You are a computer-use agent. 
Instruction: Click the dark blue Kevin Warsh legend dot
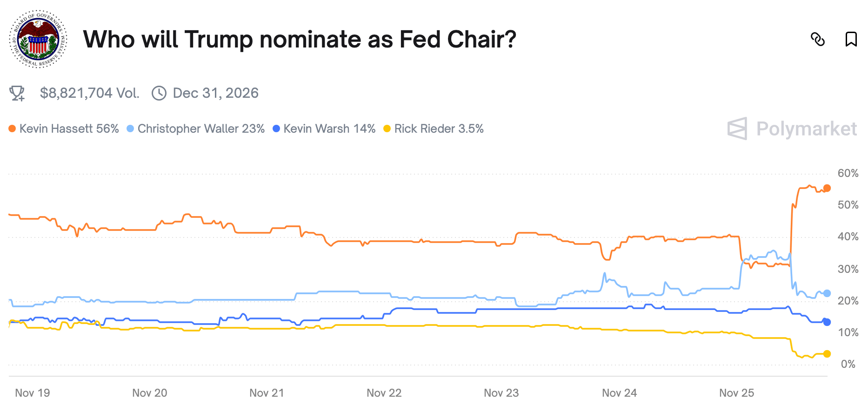(x=276, y=129)
